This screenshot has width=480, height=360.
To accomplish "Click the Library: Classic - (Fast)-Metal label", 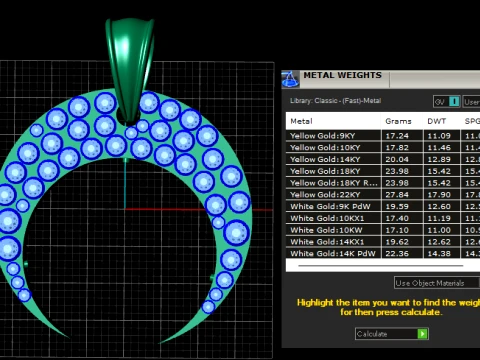I will 335,101.
